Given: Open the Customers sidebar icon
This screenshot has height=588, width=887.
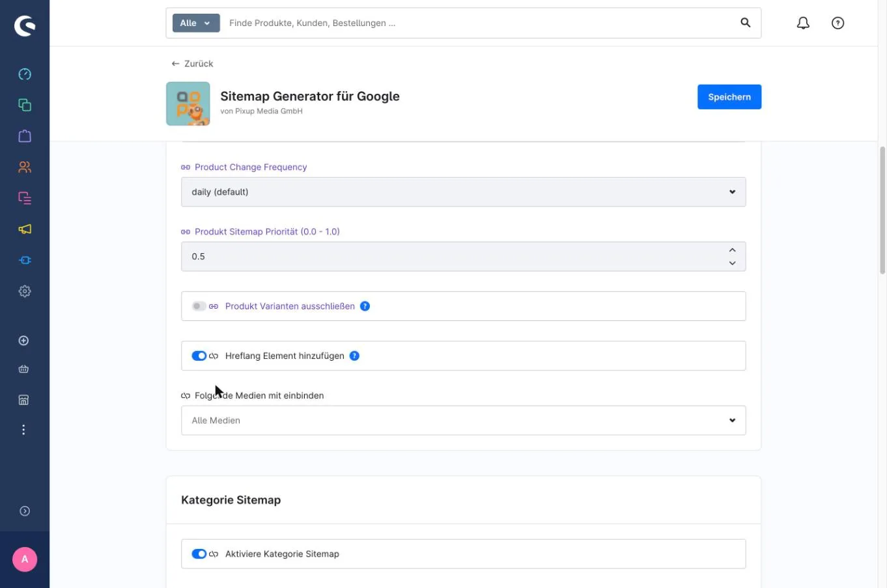Looking at the screenshot, I should 25,167.
